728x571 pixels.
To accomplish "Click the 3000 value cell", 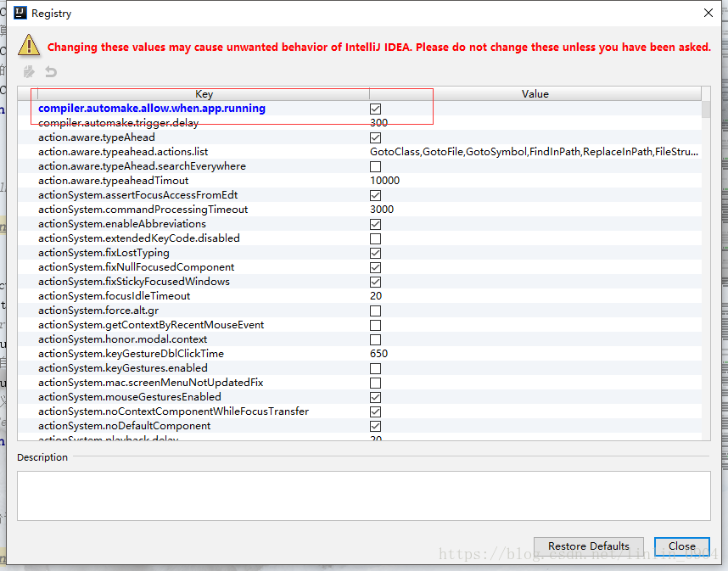I will (382, 210).
